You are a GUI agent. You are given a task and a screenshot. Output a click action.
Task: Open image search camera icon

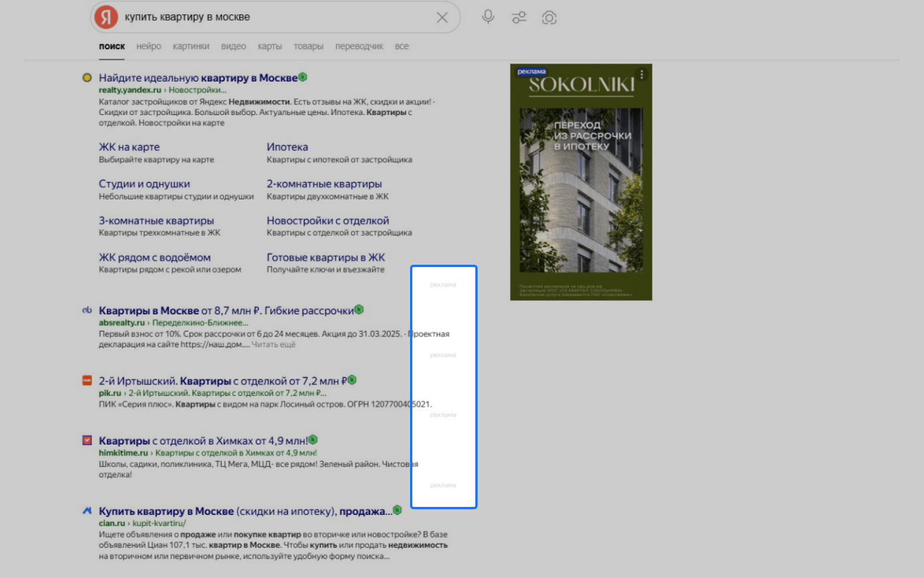[x=549, y=18]
